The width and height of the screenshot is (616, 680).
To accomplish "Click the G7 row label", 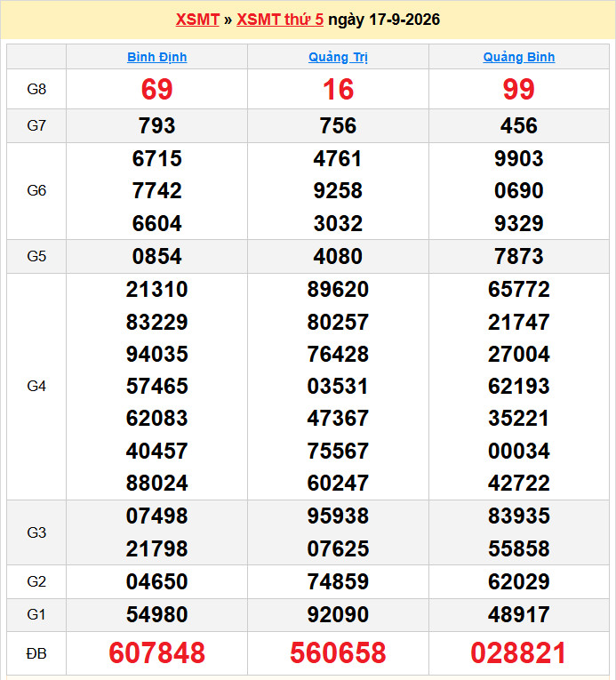I will coord(36,125).
